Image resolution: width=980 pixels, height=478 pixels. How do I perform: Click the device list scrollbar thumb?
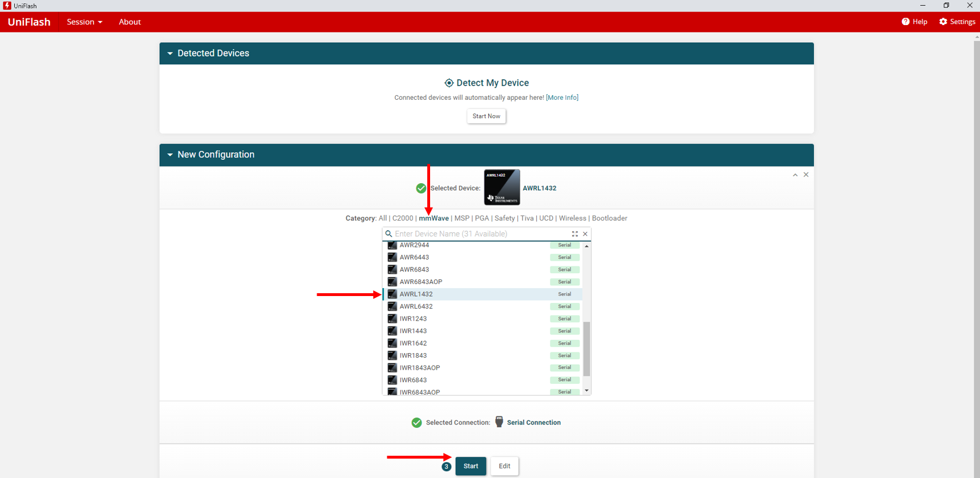(586, 349)
